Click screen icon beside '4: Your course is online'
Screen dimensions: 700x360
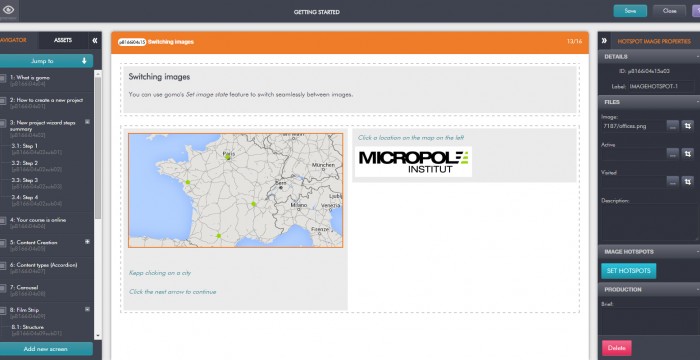3,221
